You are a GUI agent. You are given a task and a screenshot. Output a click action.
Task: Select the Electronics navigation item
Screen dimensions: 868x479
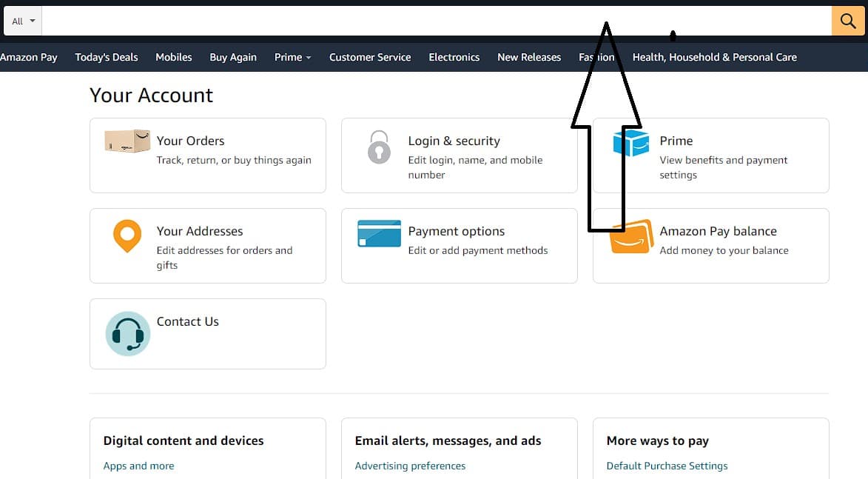click(x=454, y=57)
